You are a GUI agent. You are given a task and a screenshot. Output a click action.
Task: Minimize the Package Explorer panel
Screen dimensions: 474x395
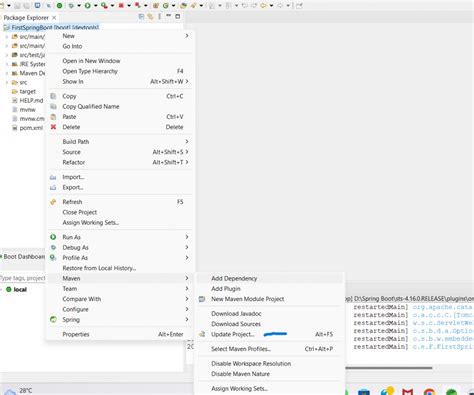click(x=169, y=16)
